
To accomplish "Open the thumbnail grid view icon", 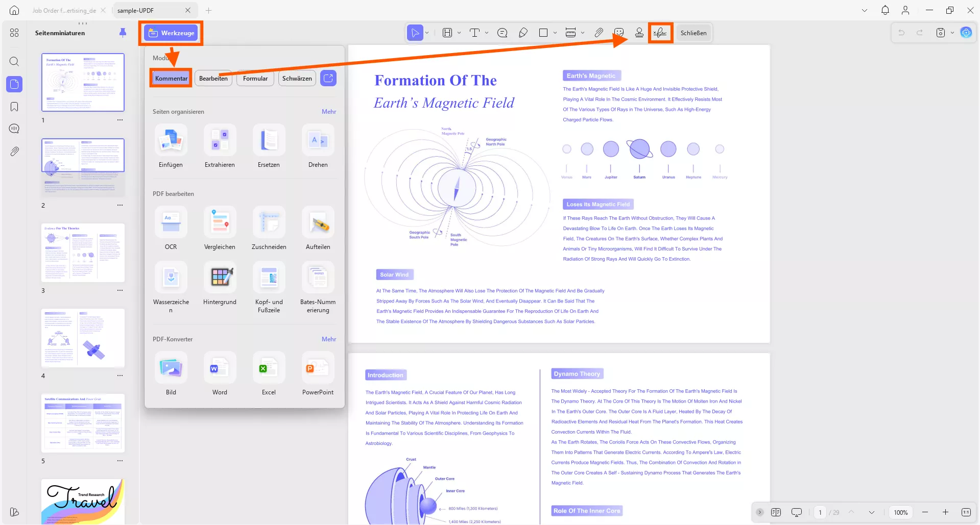I will pyautogui.click(x=14, y=33).
